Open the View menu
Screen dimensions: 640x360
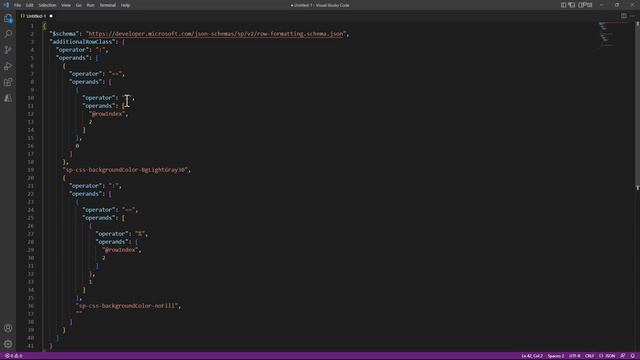pos(66,5)
